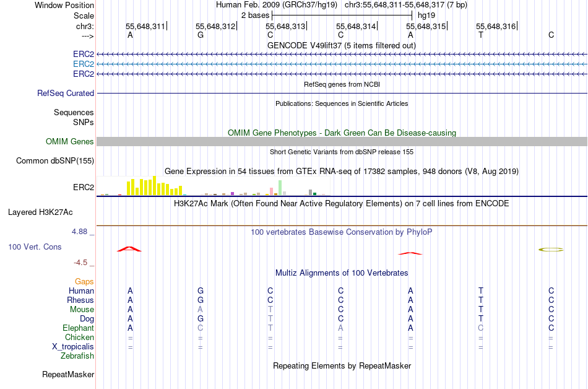Click the Sequences track label
The image size is (588, 389).
(x=74, y=113)
